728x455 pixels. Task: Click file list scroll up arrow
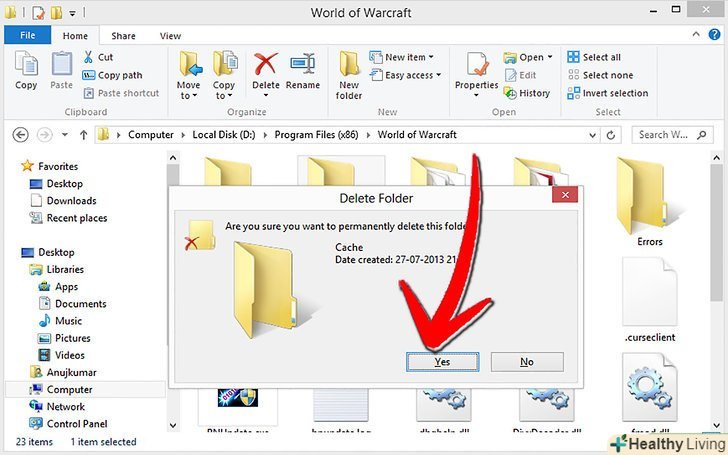tap(716, 158)
